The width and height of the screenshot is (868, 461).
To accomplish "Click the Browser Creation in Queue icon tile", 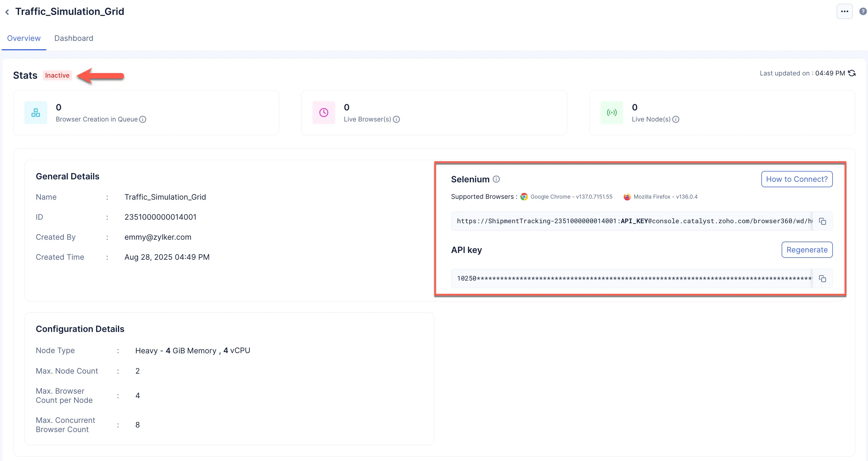I will click(36, 113).
